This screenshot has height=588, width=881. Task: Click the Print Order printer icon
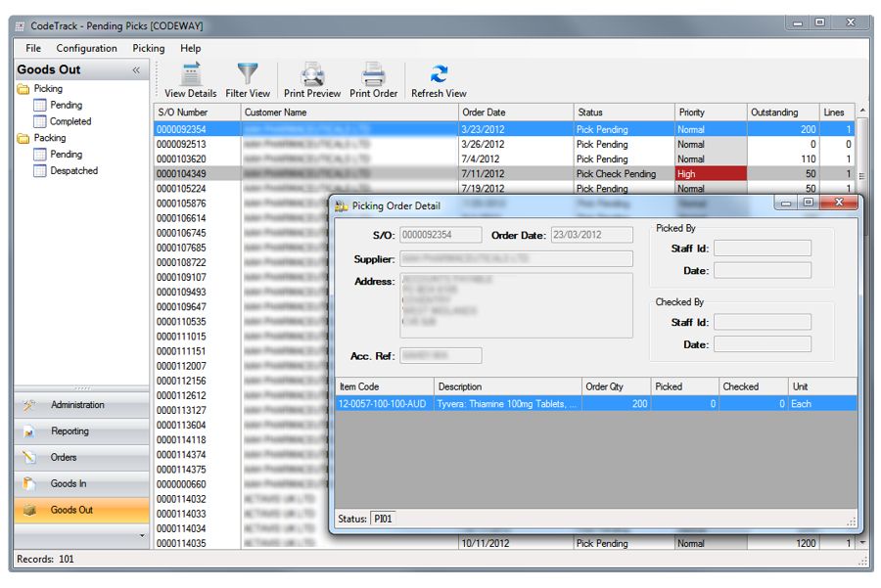[374, 74]
